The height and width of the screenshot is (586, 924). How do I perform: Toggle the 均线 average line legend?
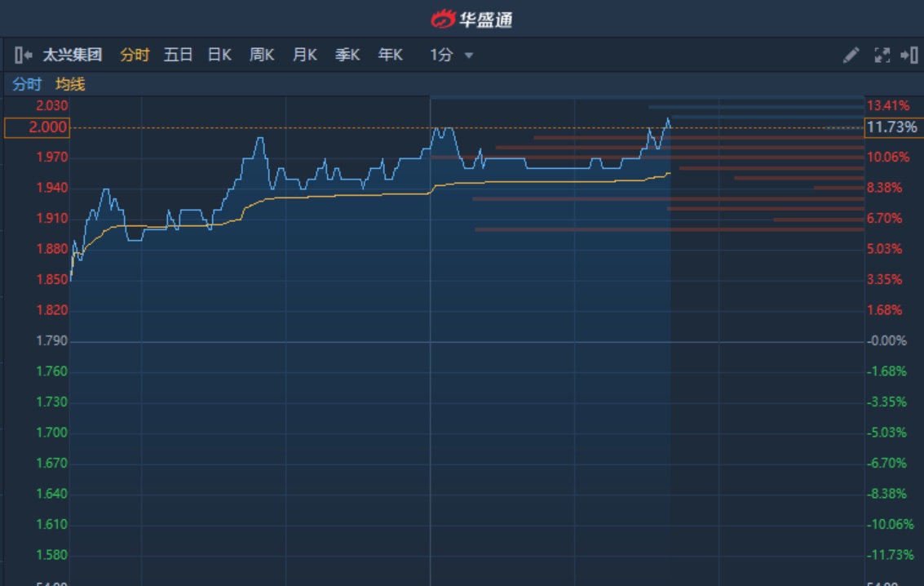point(70,84)
